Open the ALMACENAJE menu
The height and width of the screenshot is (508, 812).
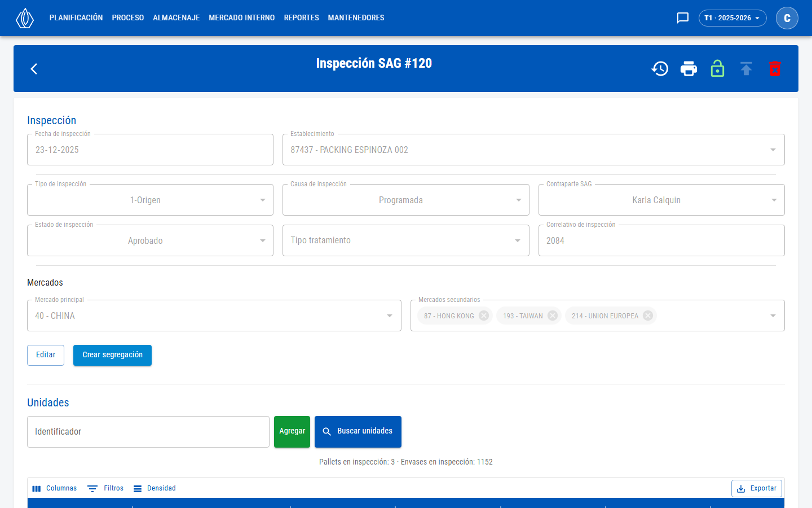pyautogui.click(x=176, y=18)
